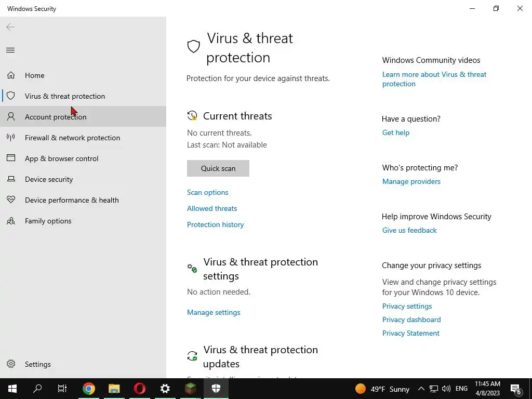The image size is (532, 399).
Task: Open the clock showing 11:45 AM
Action: [x=487, y=389]
